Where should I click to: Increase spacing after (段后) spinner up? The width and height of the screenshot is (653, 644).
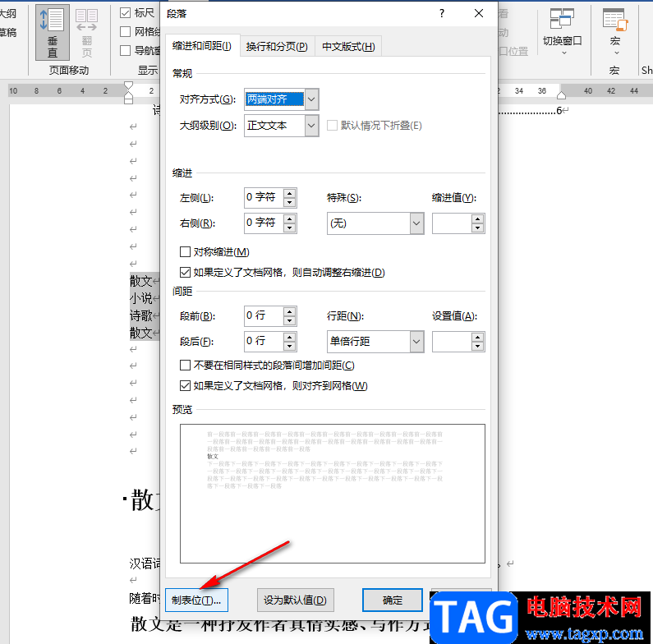click(289, 337)
